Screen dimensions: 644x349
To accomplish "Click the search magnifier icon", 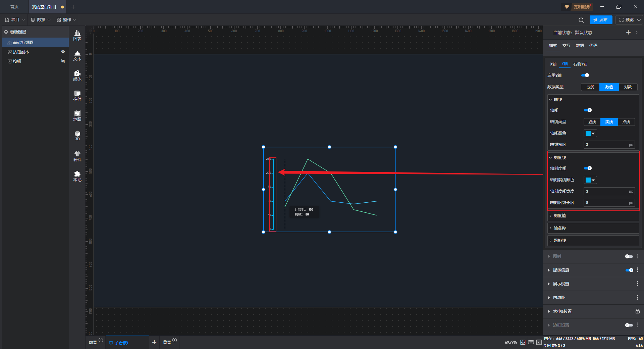I will point(581,20).
